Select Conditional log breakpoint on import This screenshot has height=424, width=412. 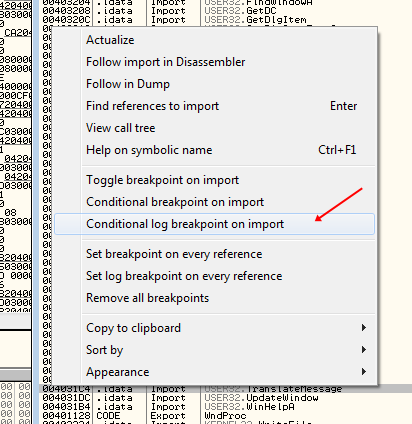[215, 224]
